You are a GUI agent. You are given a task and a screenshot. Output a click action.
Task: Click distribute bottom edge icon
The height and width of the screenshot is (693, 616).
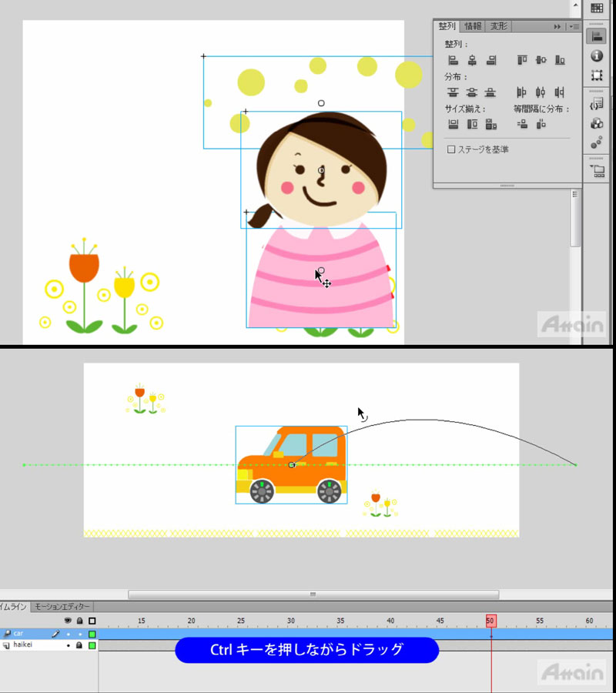490,92
